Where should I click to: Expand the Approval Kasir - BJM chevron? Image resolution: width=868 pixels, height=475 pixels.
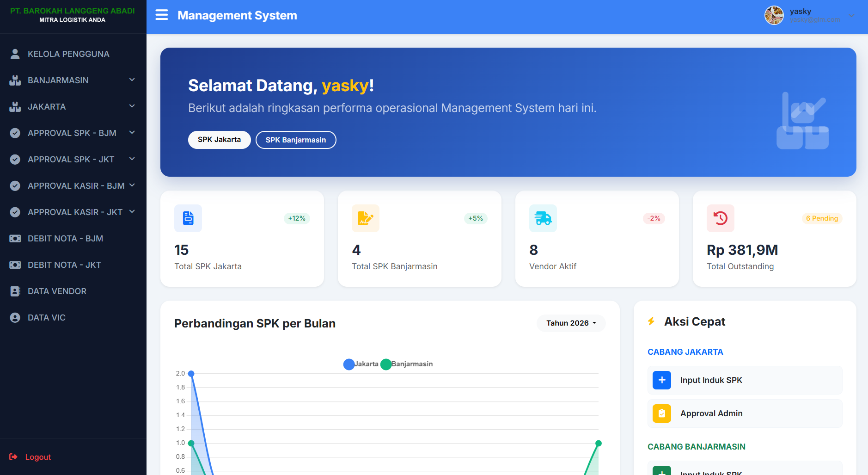(132, 185)
